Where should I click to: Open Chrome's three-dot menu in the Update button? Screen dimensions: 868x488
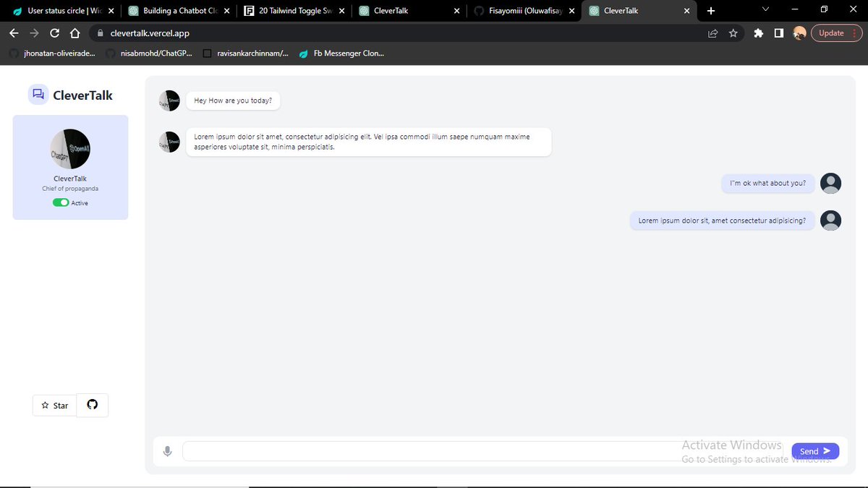854,33
